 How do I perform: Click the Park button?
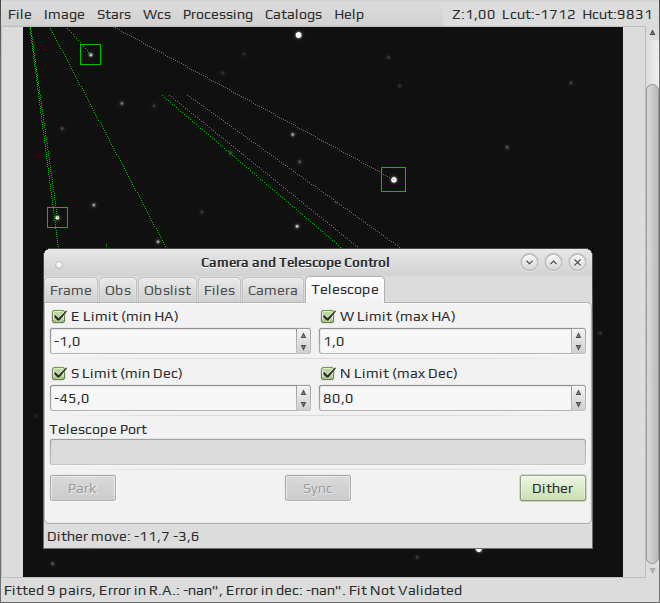point(83,488)
